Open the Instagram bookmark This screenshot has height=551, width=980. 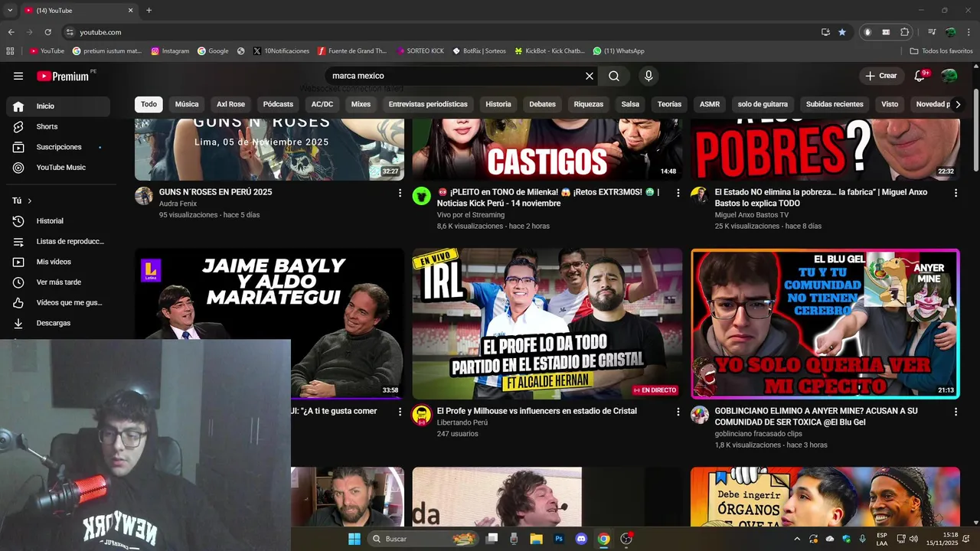pyautogui.click(x=170, y=51)
